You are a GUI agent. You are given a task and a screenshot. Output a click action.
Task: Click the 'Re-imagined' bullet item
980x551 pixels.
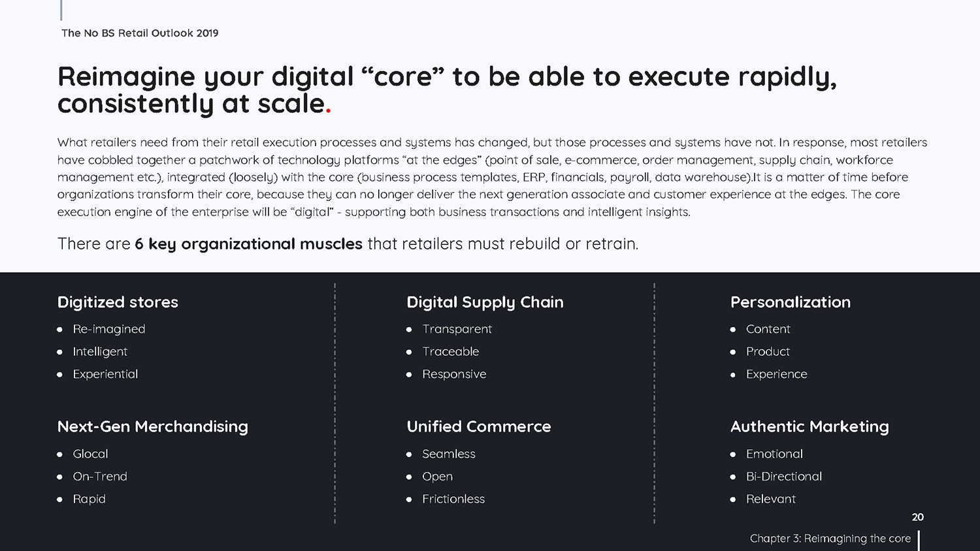tap(109, 329)
